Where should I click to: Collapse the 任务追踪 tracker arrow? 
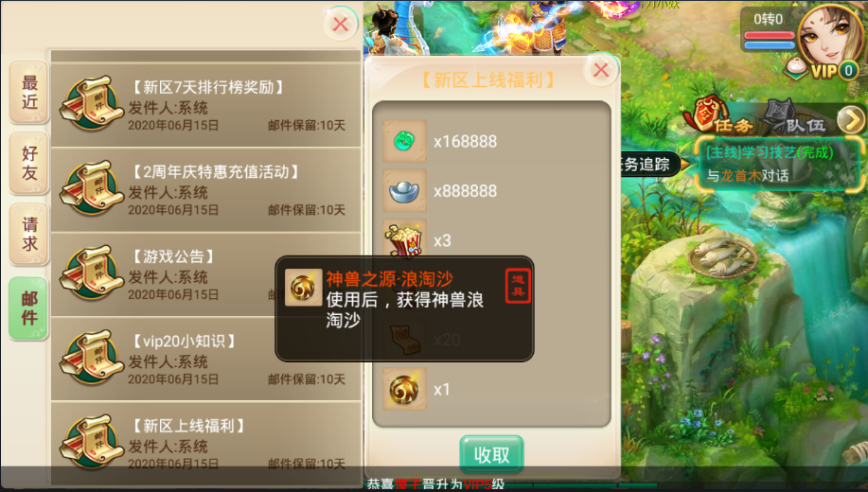[684, 164]
